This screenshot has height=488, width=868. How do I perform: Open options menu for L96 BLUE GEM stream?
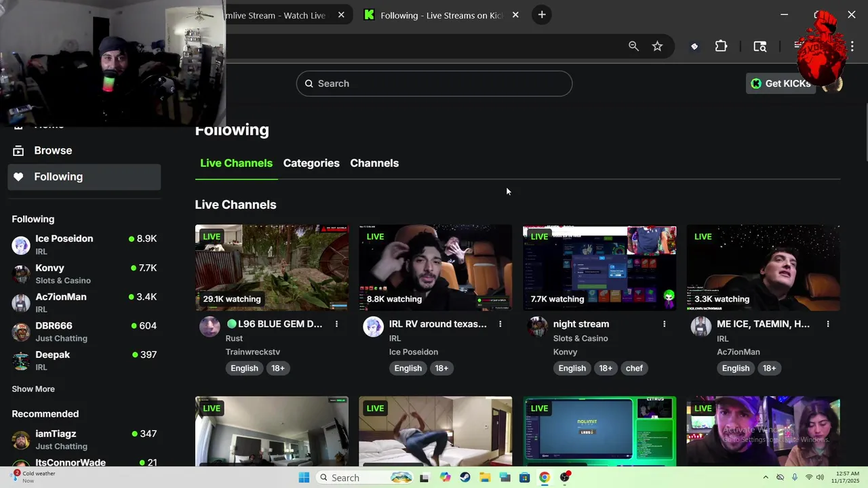click(336, 324)
